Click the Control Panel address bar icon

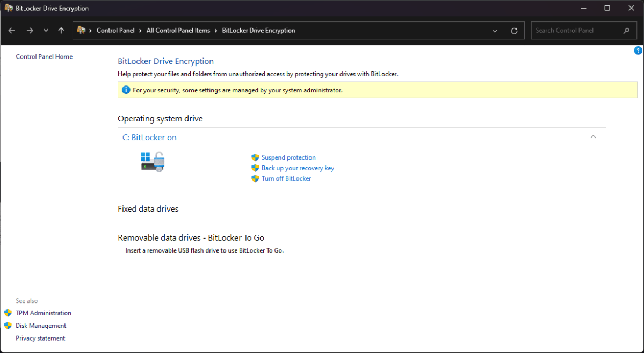tap(82, 31)
